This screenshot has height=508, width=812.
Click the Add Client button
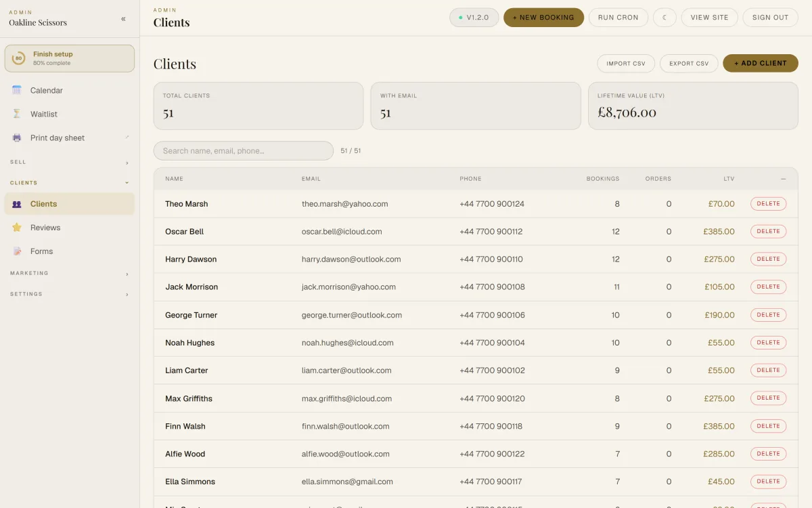[x=761, y=63]
